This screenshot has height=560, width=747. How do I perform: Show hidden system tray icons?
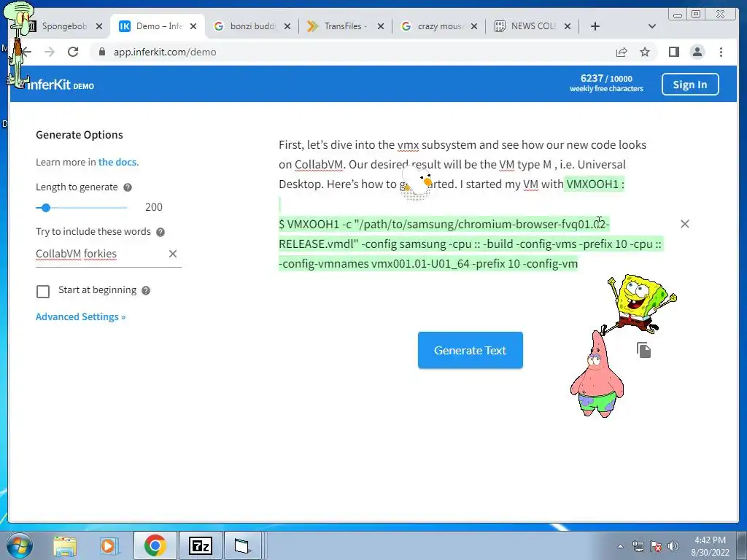pyautogui.click(x=620, y=546)
